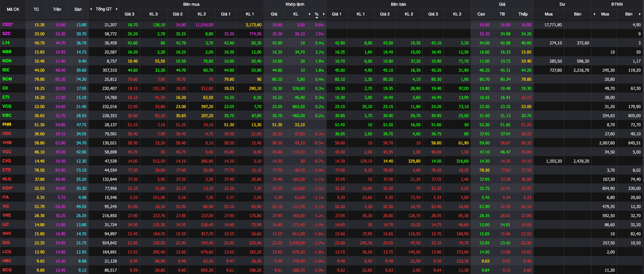Open stock symbol VHM
644x274 pixels.
[7, 143]
